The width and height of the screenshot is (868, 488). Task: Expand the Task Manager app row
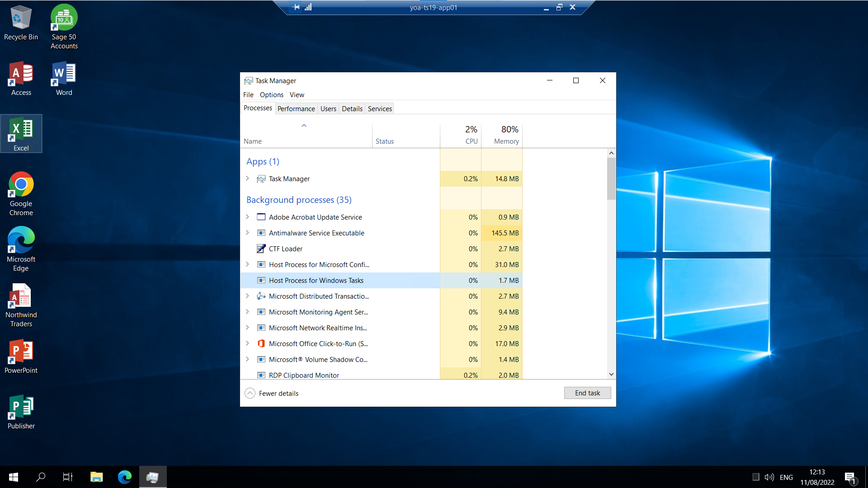click(x=247, y=178)
